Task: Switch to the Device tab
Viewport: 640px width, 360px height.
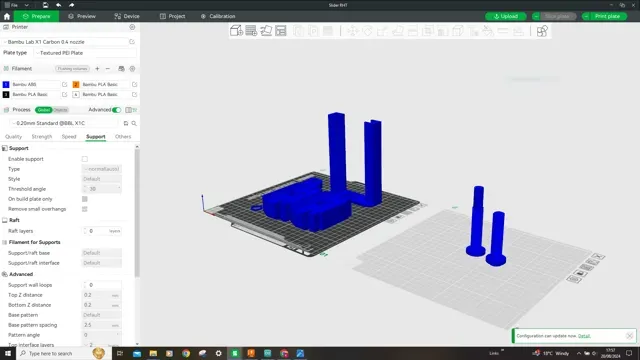Action: pos(127,16)
